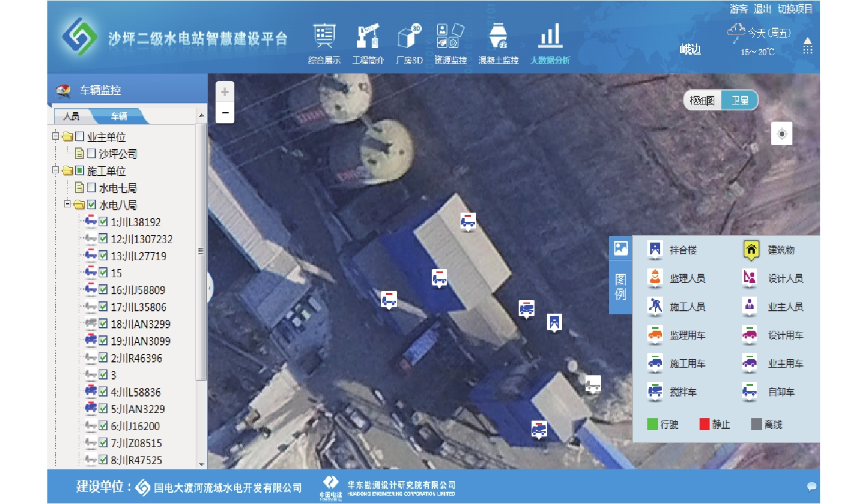Check the 沙坪公司 checkbox
This screenshot has width=867, height=504.
click(92, 153)
